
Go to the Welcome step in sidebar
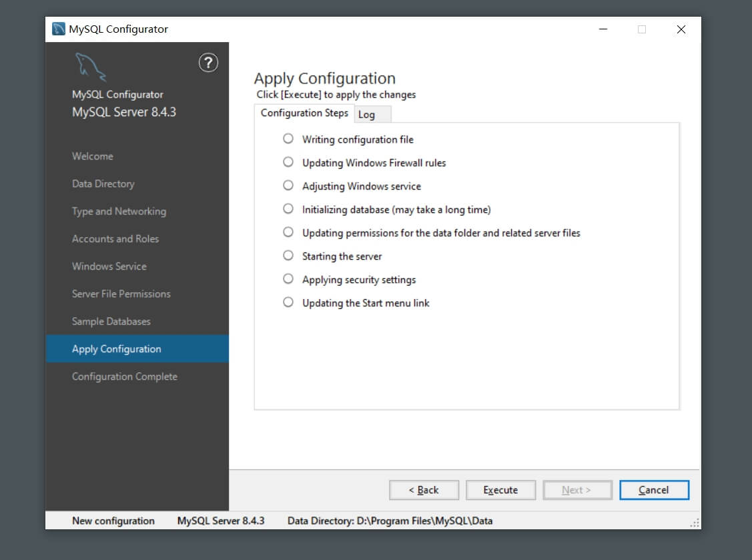coord(93,156)
